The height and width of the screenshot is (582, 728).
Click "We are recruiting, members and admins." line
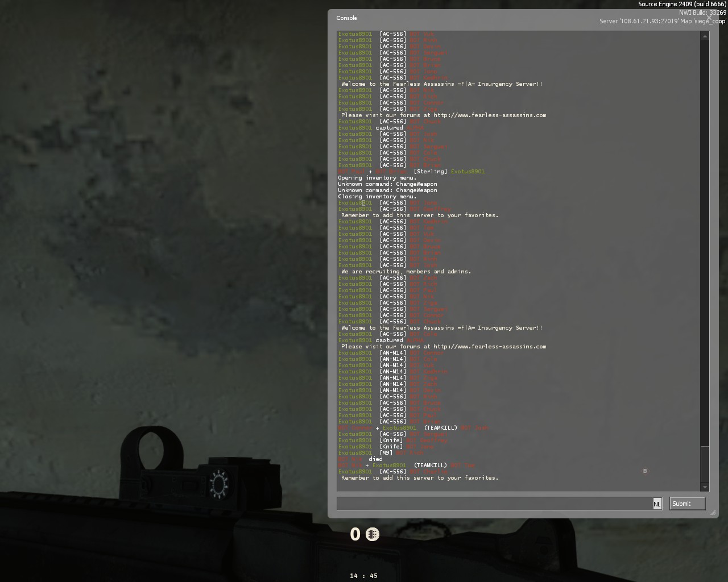(x=406, y=272)
